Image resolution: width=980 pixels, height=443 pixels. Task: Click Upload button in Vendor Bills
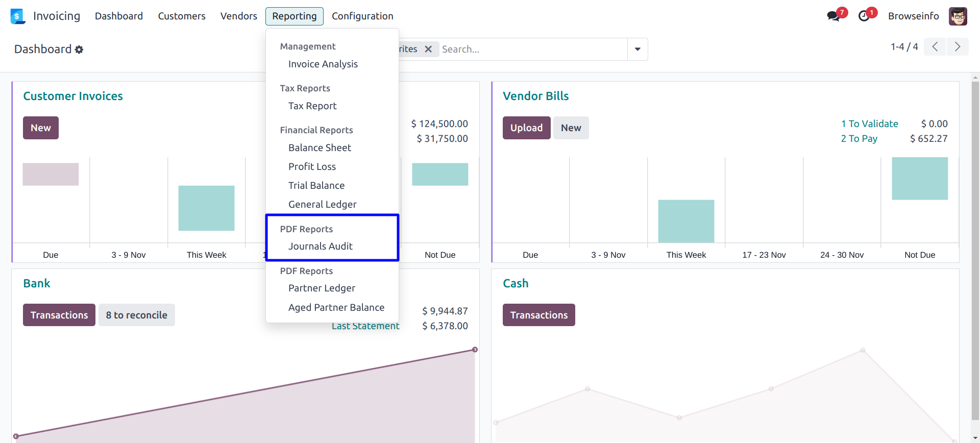coord(526,128)
